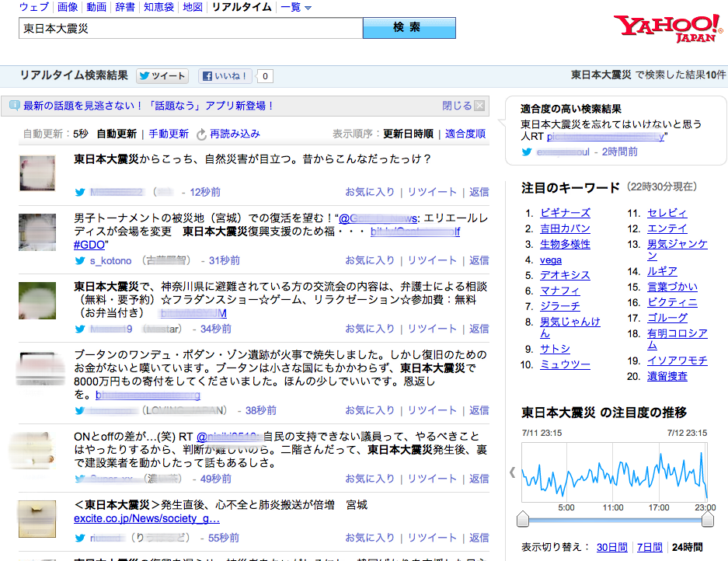Click the Twitter bird on the ツイート button

pyautogui.click(x=145, y=76)
